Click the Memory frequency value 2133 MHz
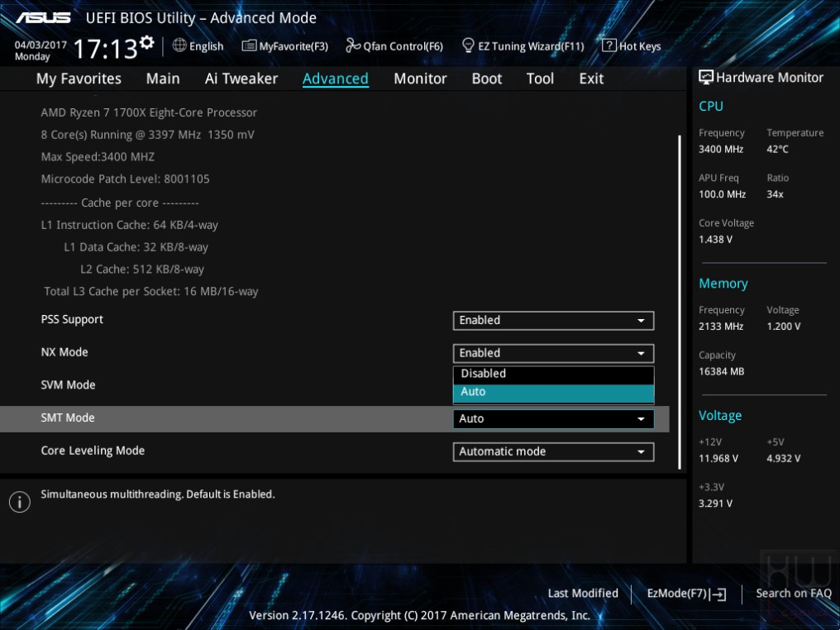Image resolution: width=840 pixels, height=630 pixels. [x=721, y=326]
